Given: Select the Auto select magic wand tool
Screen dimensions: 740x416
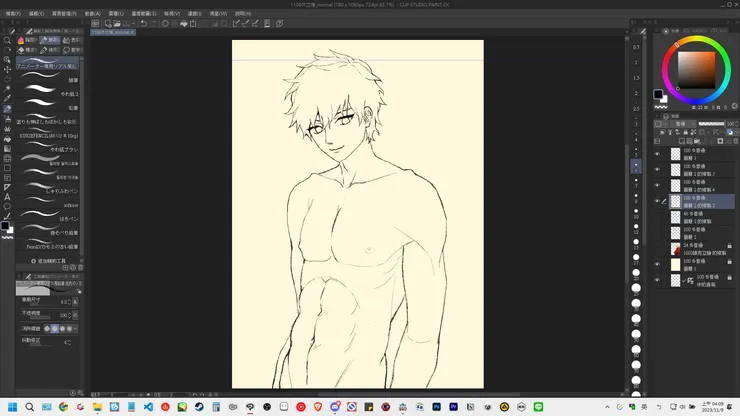Looking at the screenshot, I should point(7,89).
